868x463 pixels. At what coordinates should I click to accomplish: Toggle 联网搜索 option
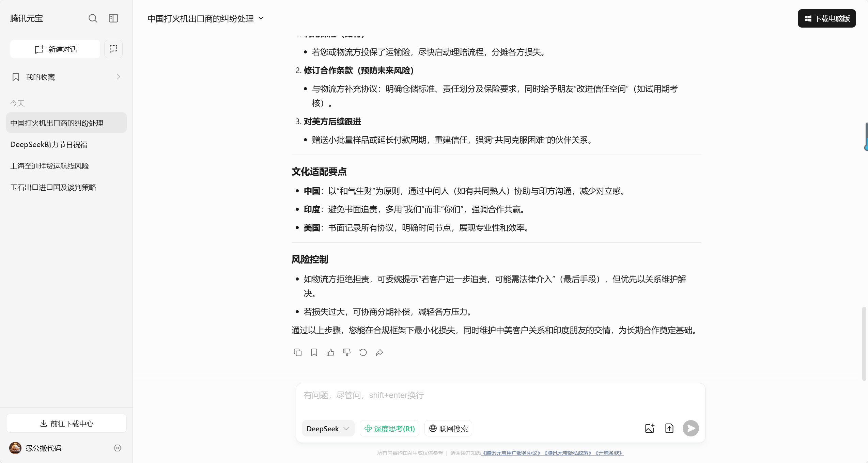[448, 429]
